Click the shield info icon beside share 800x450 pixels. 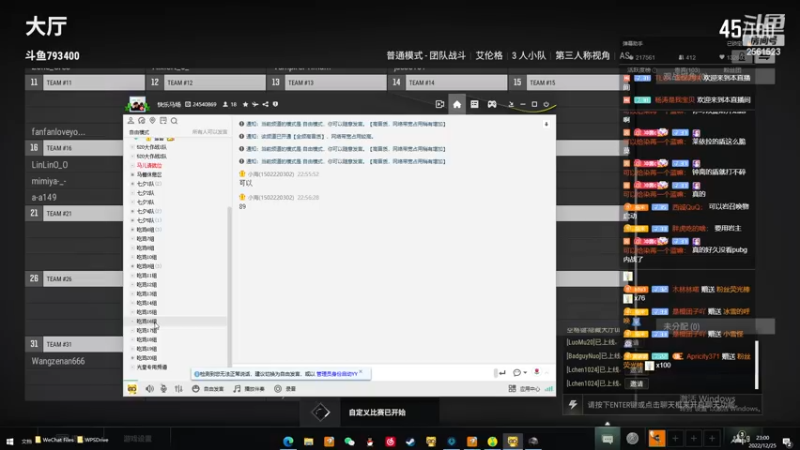click(276, 104)
